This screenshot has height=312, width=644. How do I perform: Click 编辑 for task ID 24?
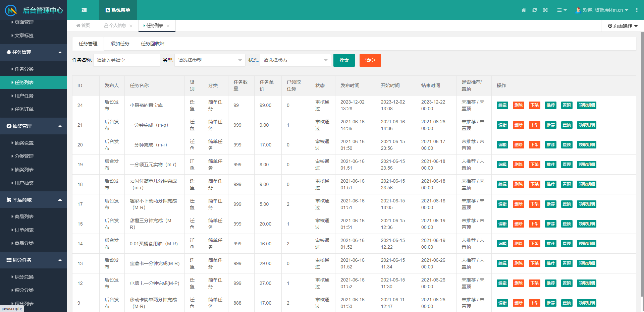point(502,105)
